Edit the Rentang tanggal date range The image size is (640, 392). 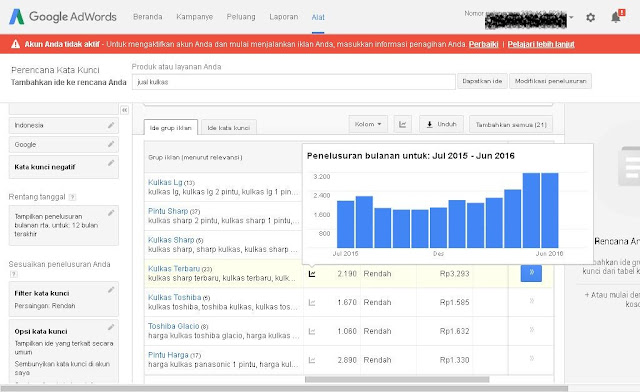pos(111,213)
